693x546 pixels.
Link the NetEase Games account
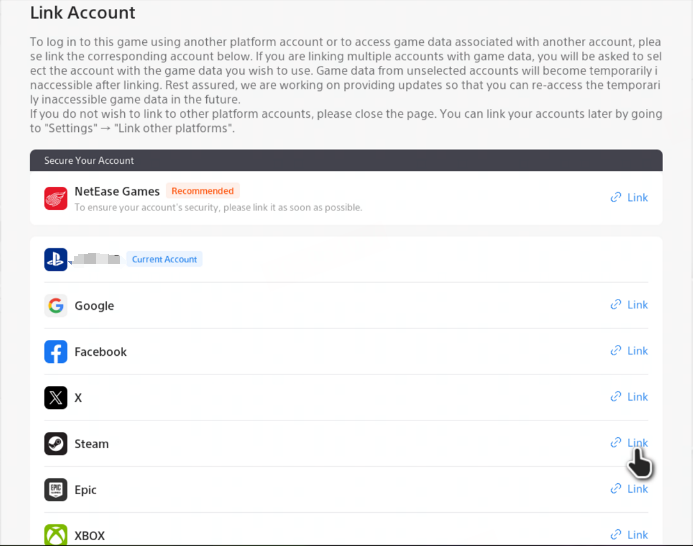[629, 198]
